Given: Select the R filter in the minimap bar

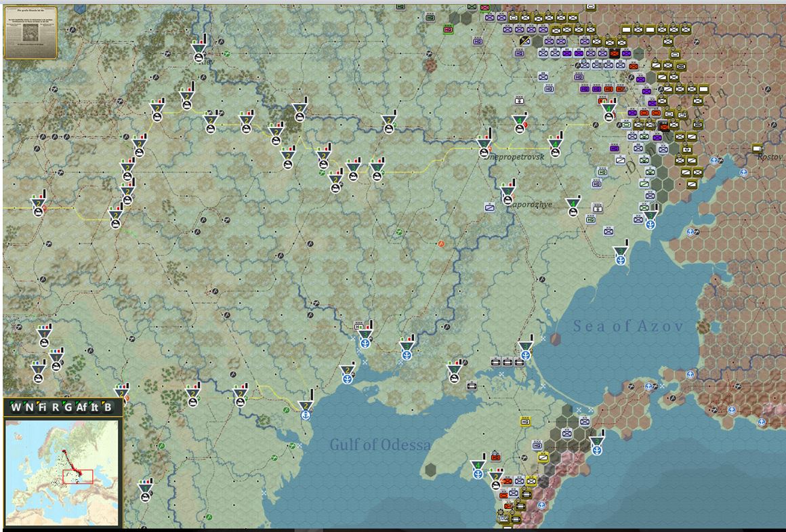Looking at the screenshot, I should (x=55, y=407).
